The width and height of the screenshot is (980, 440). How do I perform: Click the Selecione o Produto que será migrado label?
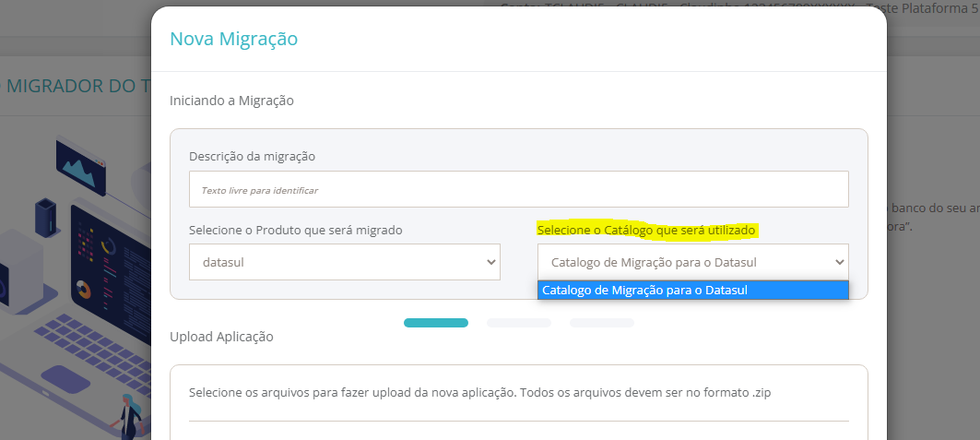tap(296, 230)
